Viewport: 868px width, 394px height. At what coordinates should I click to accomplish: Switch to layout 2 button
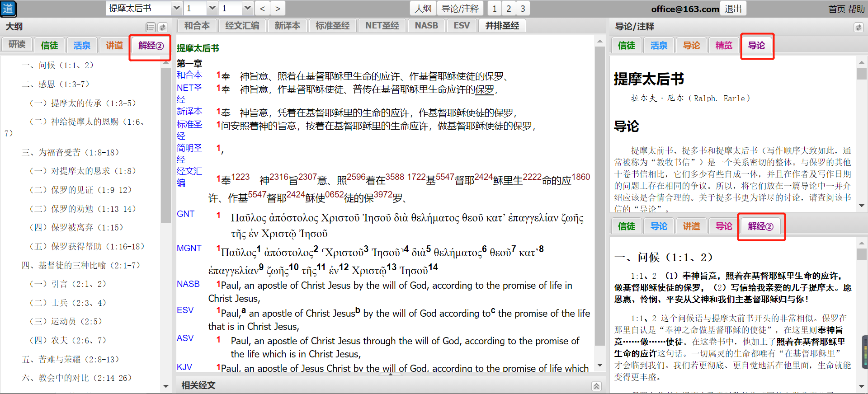click(x=509, y=9)
